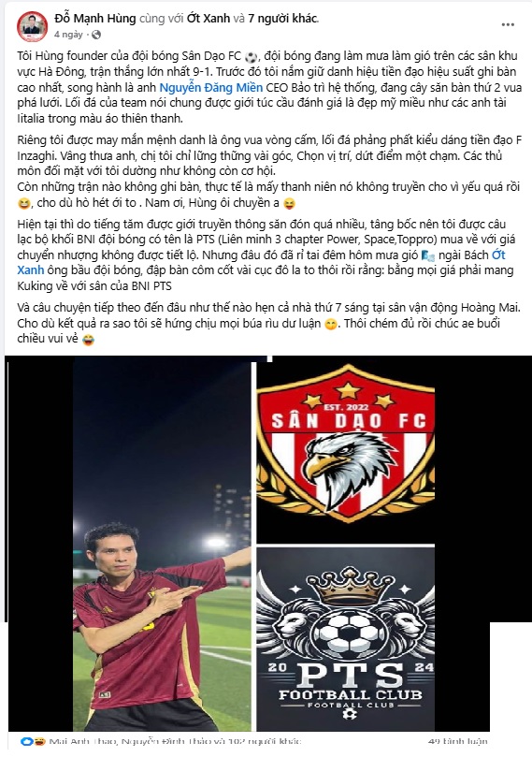Click the Ớt Xanh mention in the post body
Image resolution: width=532 pixels, height=772 pixels.
click(x=498, y=255)
